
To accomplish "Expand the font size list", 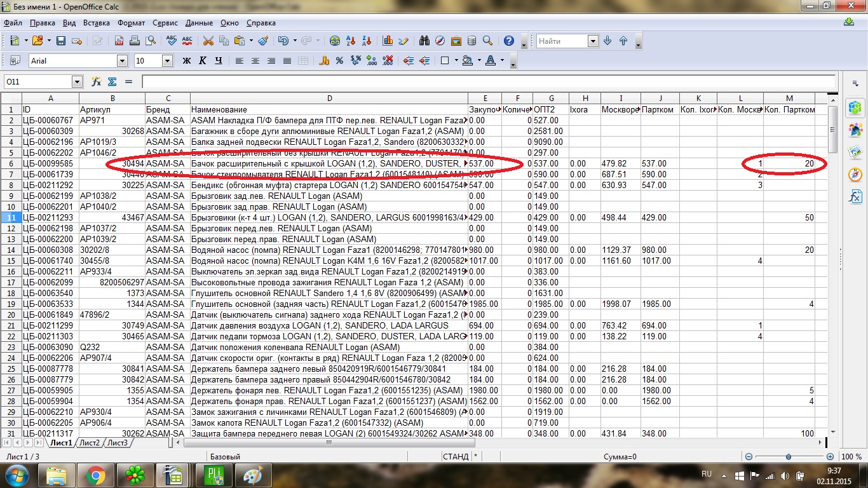I will [x=168, y=61].
